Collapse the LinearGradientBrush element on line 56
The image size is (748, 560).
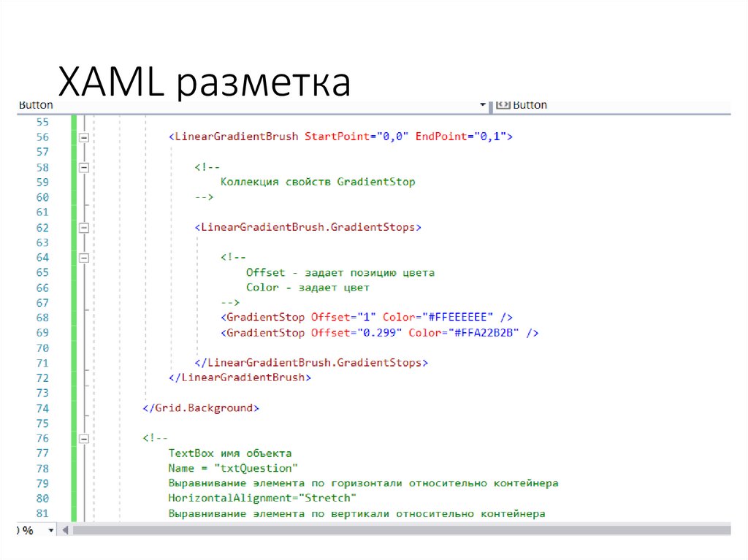click(85, 136)
